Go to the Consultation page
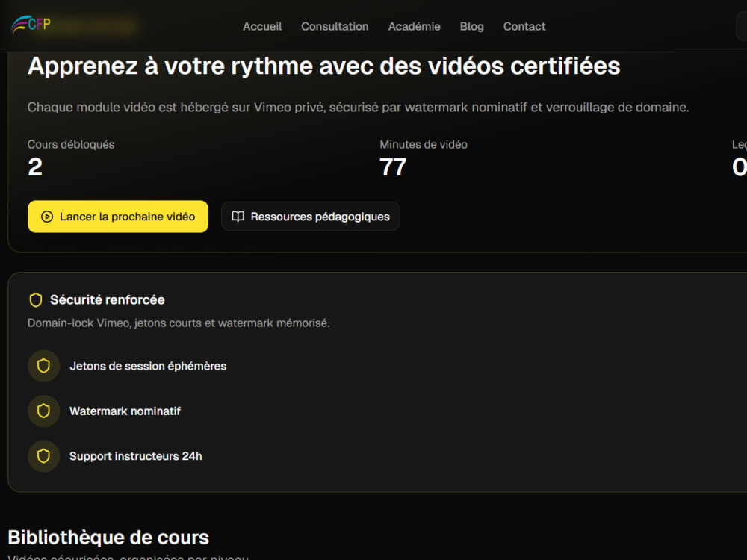This screenshot has height=560, width=747. pos(335,27)
